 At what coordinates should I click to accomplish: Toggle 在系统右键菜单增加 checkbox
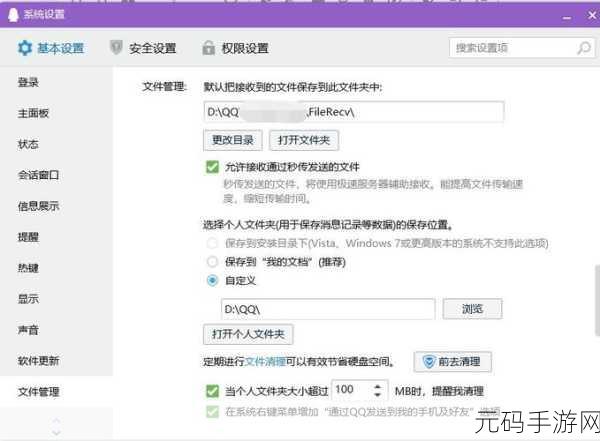[212, 412]
